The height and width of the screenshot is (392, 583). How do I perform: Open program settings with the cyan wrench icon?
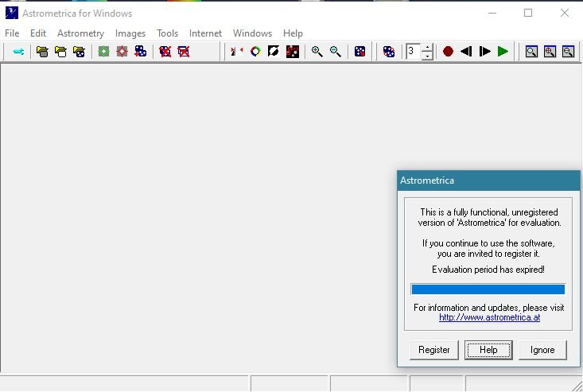[x=18, y=52]
